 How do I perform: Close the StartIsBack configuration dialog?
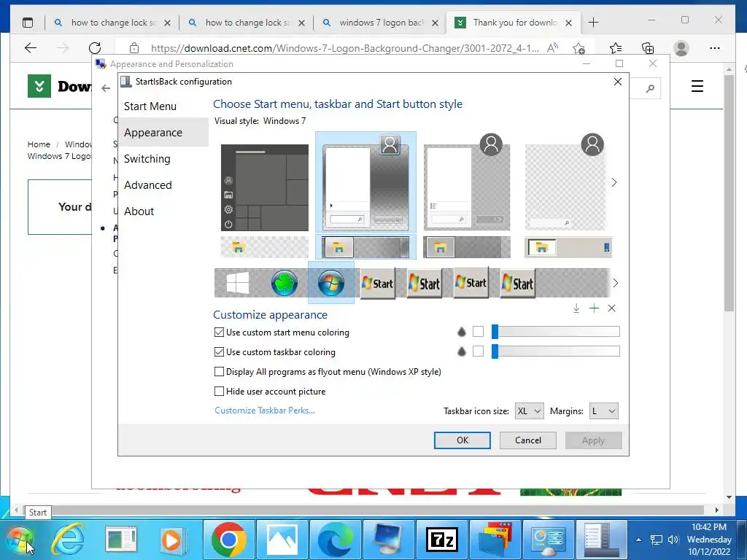point(618,82)
